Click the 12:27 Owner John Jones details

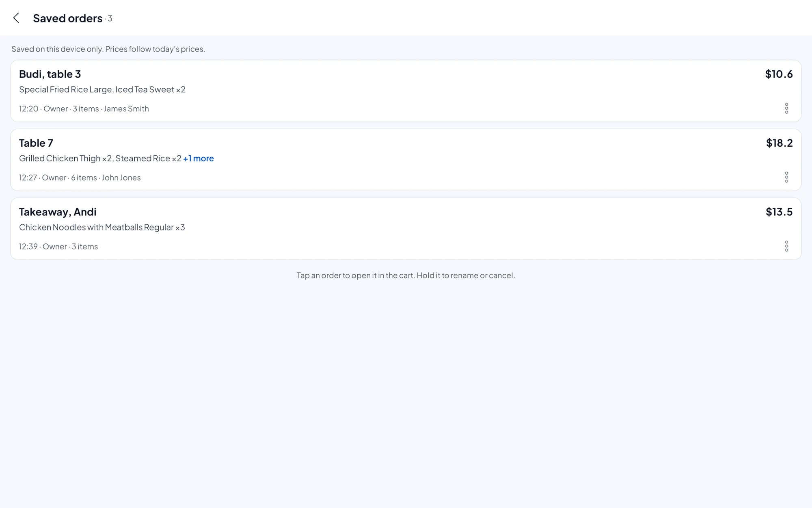click(x=80, y=178)
